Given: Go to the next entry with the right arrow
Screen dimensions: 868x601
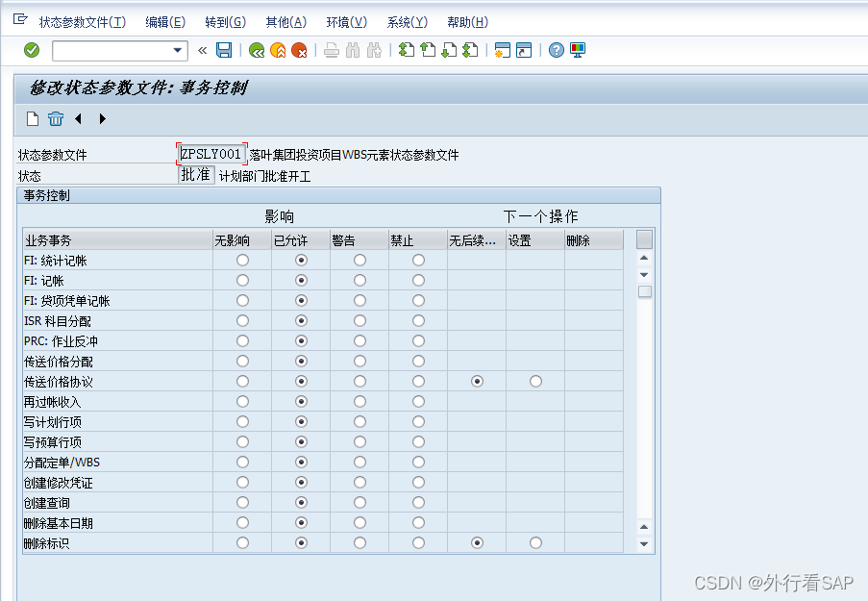Looking at the screenshot, I should click(103, 118).
